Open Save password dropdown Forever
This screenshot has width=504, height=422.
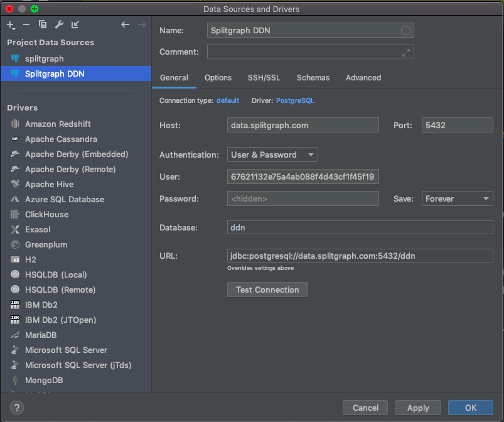(457, 199)
